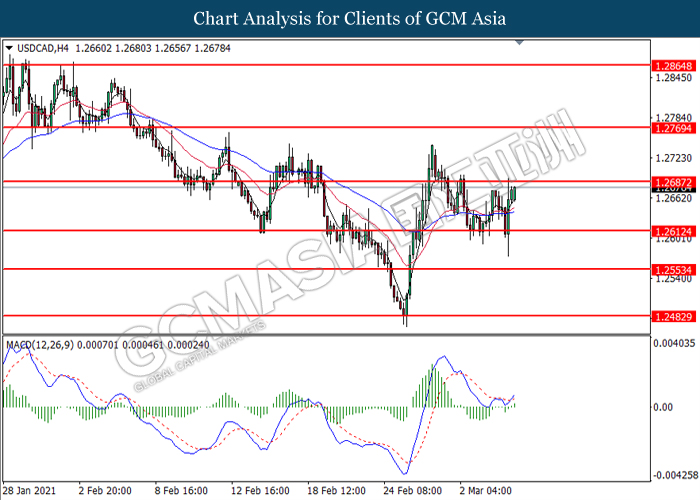Select the 1.28648 resistance price label
The height and width of the screenshot is (500, 700).
click(x=671, y=63)
